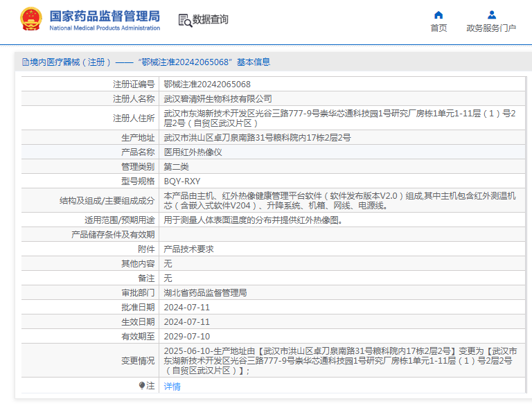Click the 生产地址 row label
This screenshot has height=408, width=532.
[x=138, y=138]
